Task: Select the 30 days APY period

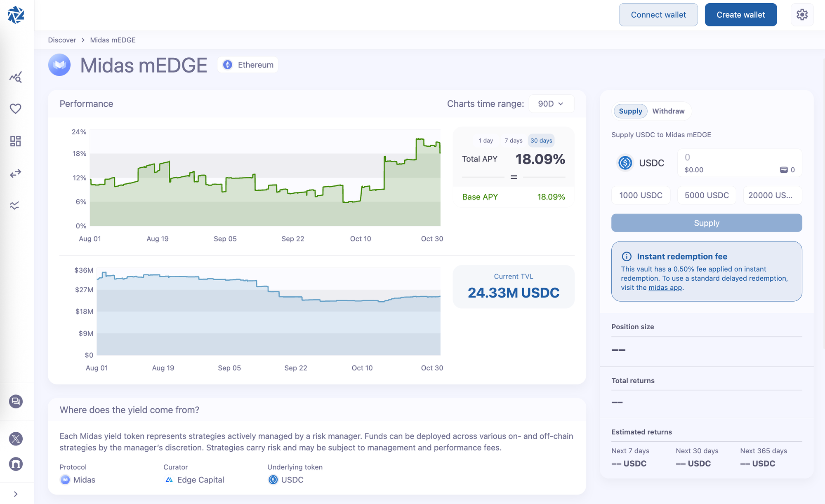Action: pyautogui.click(x=541, y=141)
